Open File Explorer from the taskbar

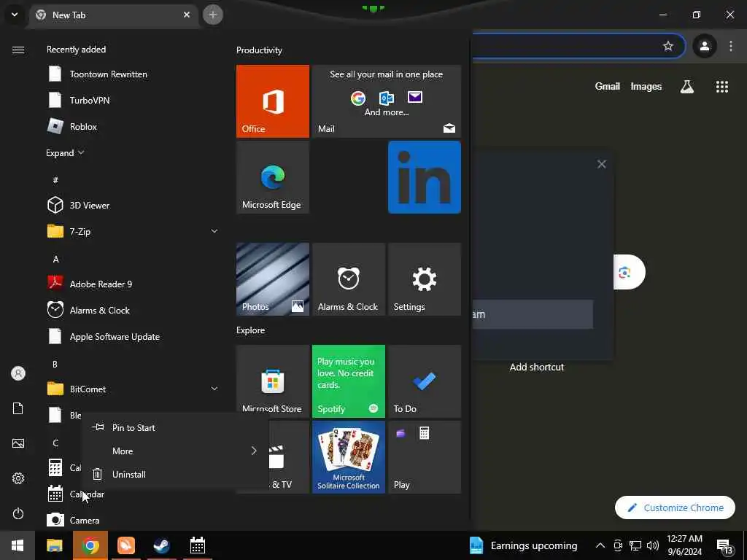[54, 545]
